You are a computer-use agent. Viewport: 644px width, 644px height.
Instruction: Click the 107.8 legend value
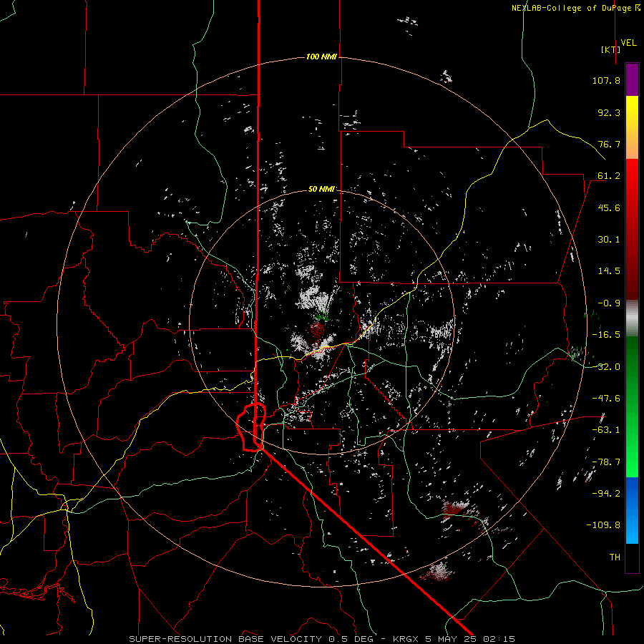coord(606,80)
